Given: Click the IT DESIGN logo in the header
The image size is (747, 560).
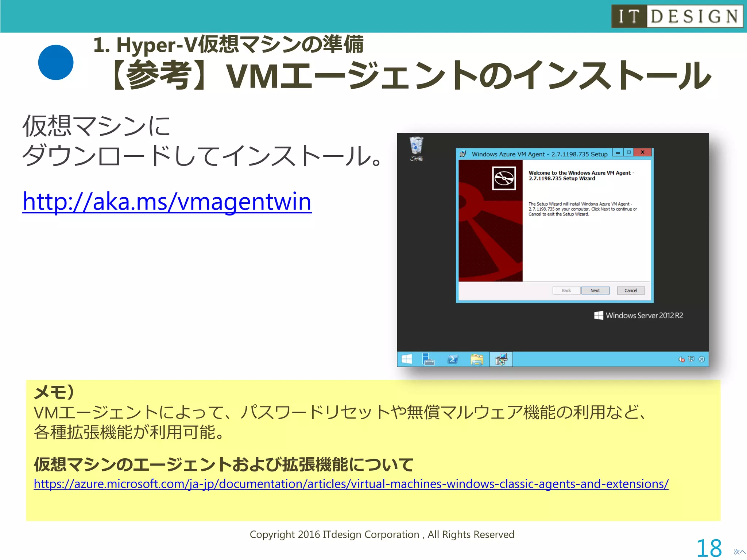Looking at the screenshot, I should coord(677,16).
